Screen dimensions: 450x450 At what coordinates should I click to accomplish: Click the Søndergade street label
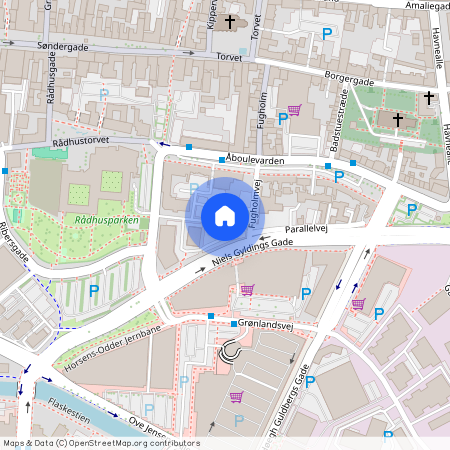click(x=63, y=47)
